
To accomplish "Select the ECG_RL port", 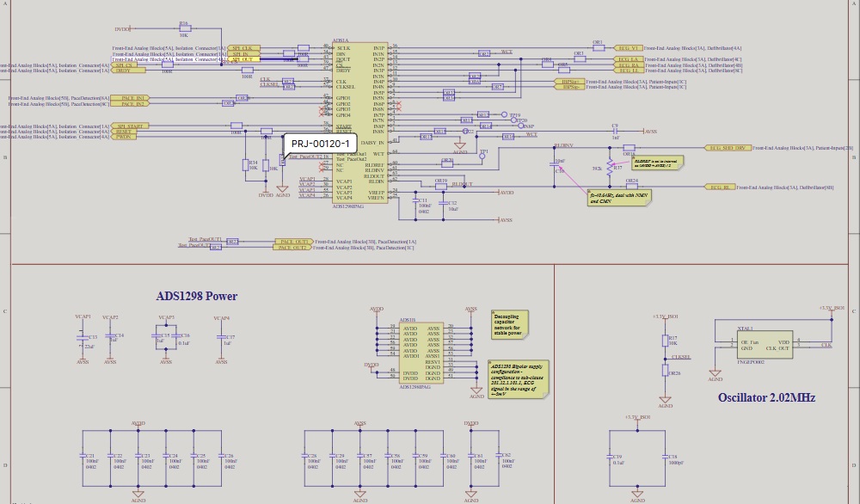I will (719, 187).
